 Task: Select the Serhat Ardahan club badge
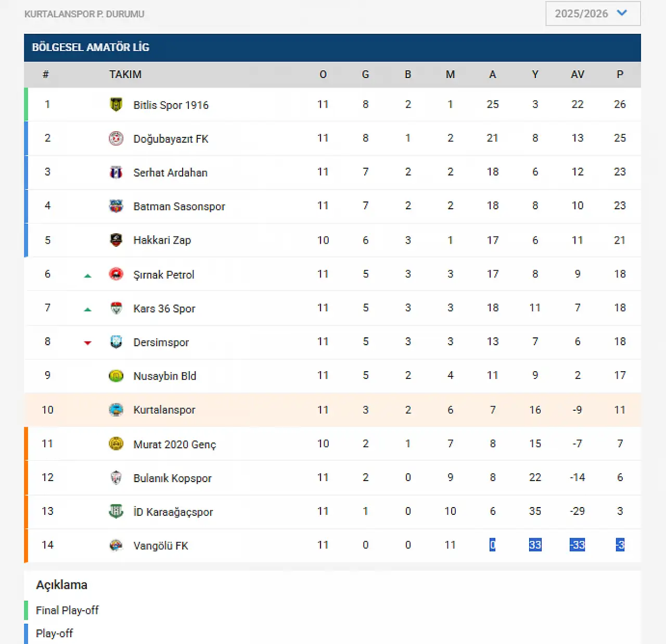tap(116, 172)
